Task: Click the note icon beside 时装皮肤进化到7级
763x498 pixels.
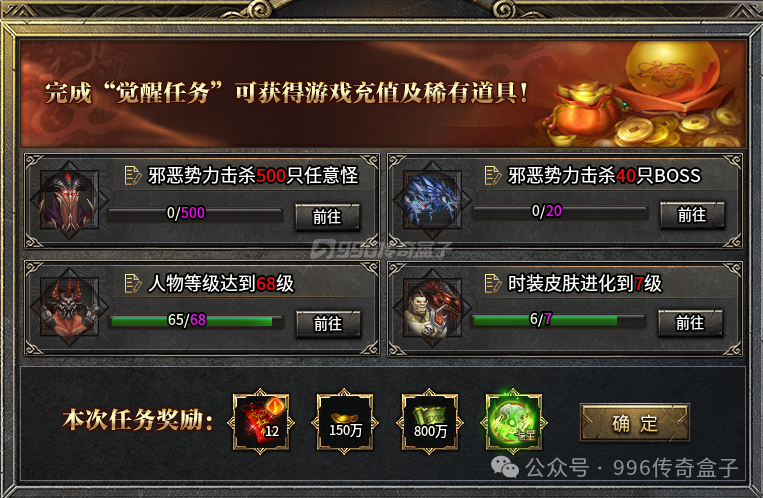Action: coord(492,283)
